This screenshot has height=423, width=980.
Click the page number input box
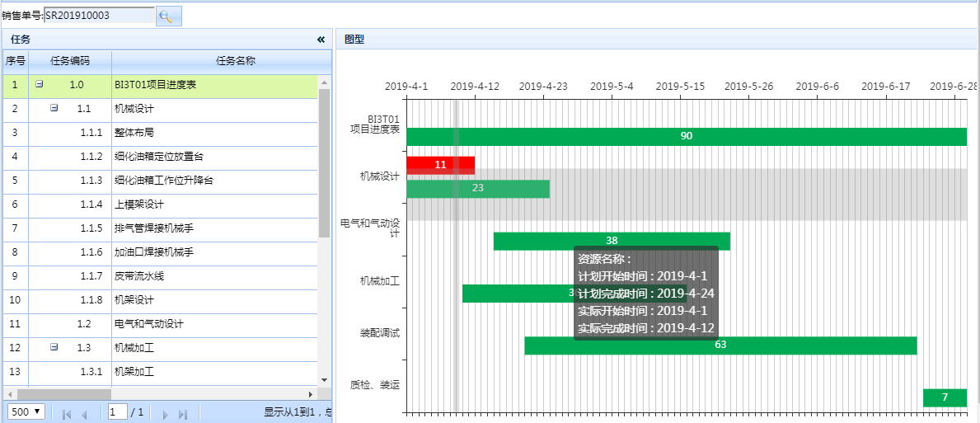point(118,411)
